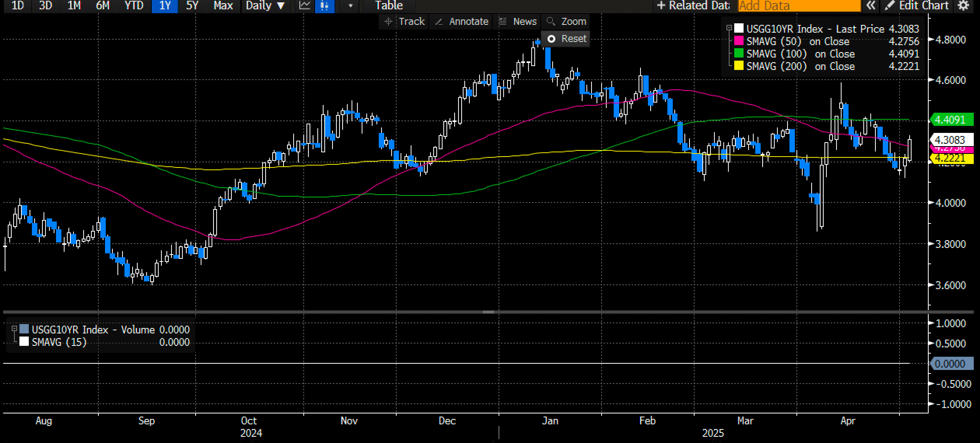
Task: Switch chart to line chart icon
Action: [x=304, y=6]
